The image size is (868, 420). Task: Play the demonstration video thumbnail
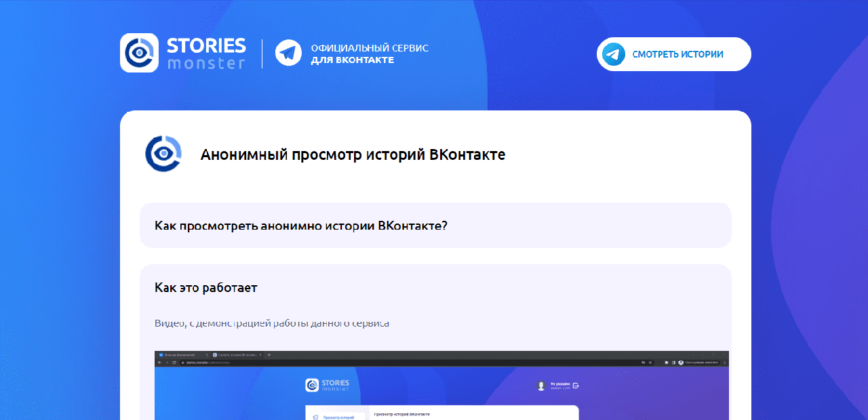click(441, 393)
